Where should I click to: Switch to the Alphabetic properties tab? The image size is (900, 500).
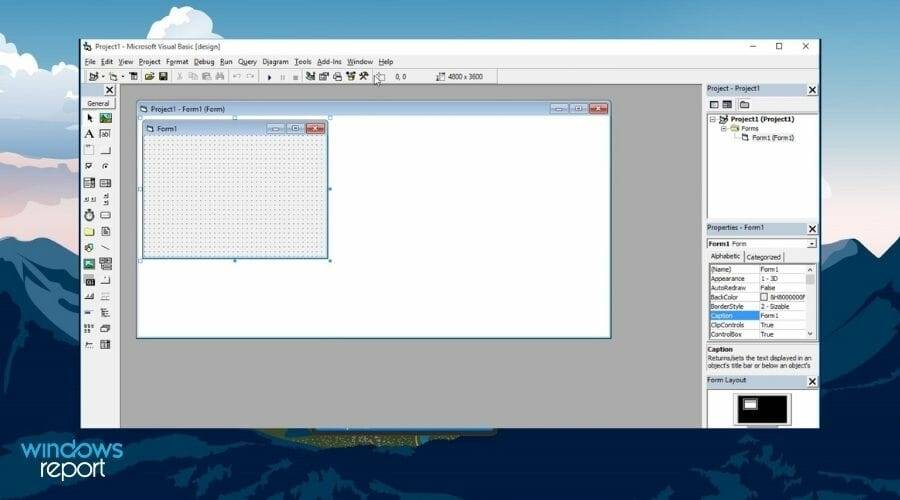pyautogui.click(x=725, y=257)
